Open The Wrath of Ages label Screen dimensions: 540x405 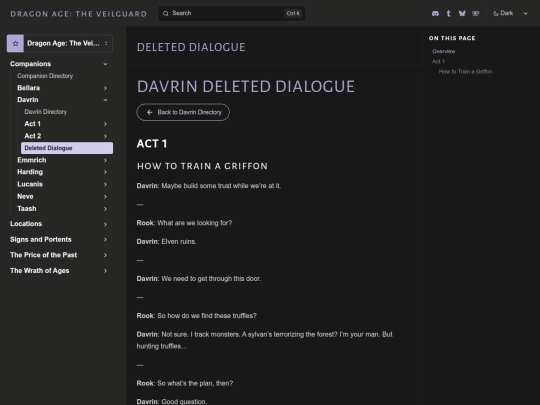click(x=40, y=271)
